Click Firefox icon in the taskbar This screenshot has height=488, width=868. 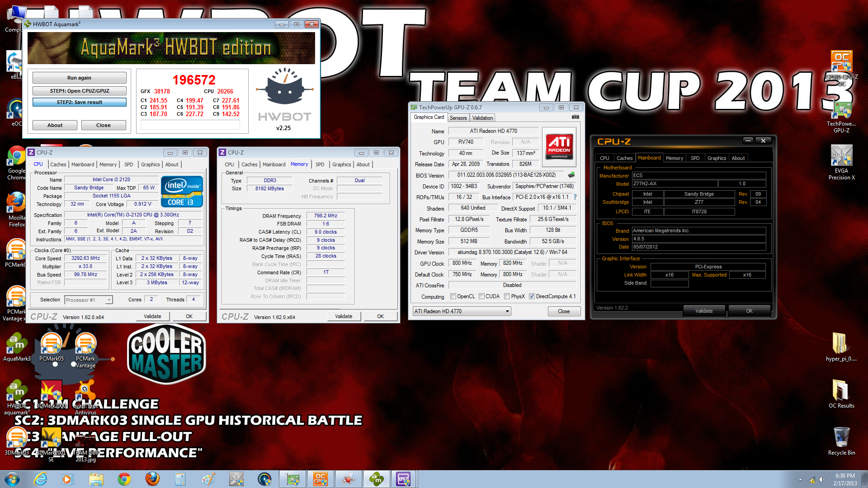coord(152,479)
